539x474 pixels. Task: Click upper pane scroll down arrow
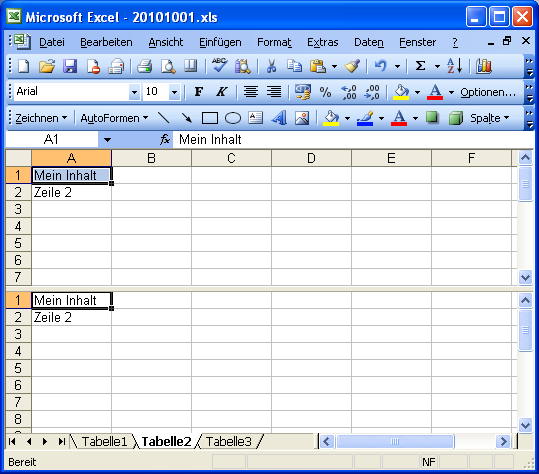(x=525, y=277)
